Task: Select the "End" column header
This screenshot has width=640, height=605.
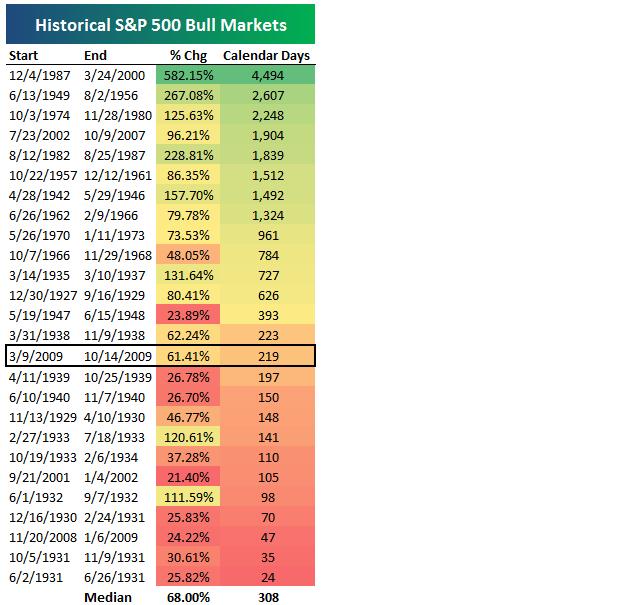Action: (93, 56)
